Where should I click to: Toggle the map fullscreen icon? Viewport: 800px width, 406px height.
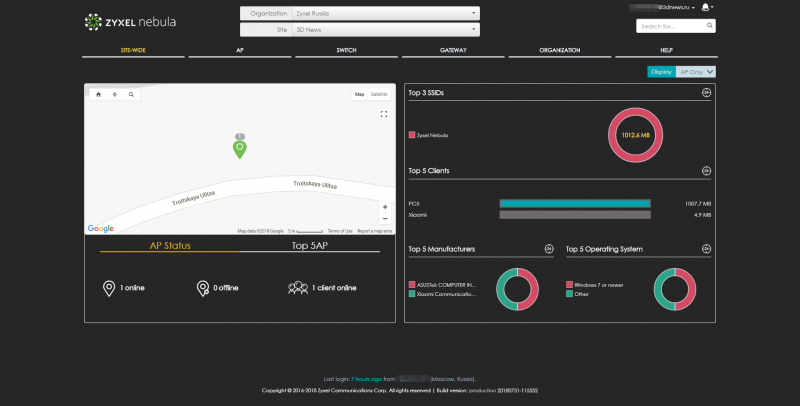point(384,114)
